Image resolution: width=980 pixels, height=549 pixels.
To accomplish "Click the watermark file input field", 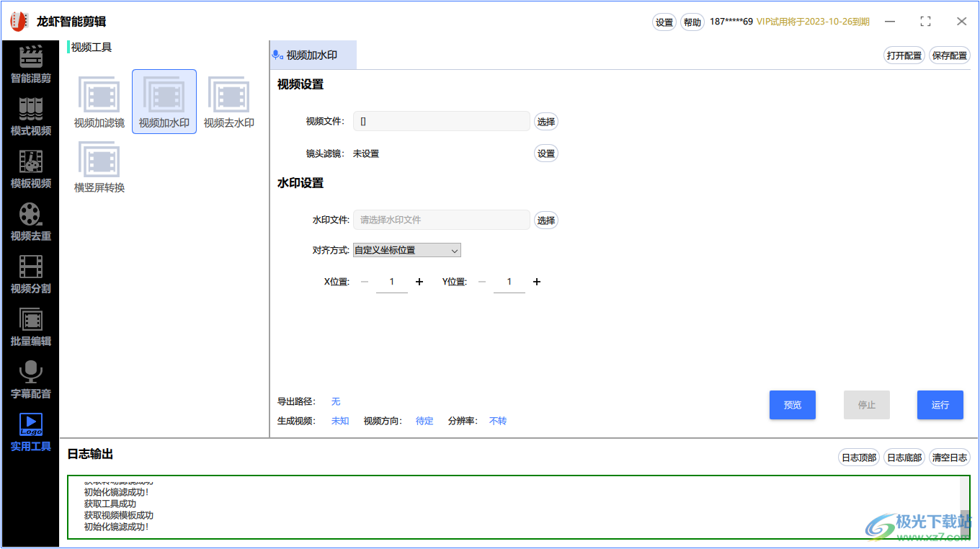I will [441, 220].
